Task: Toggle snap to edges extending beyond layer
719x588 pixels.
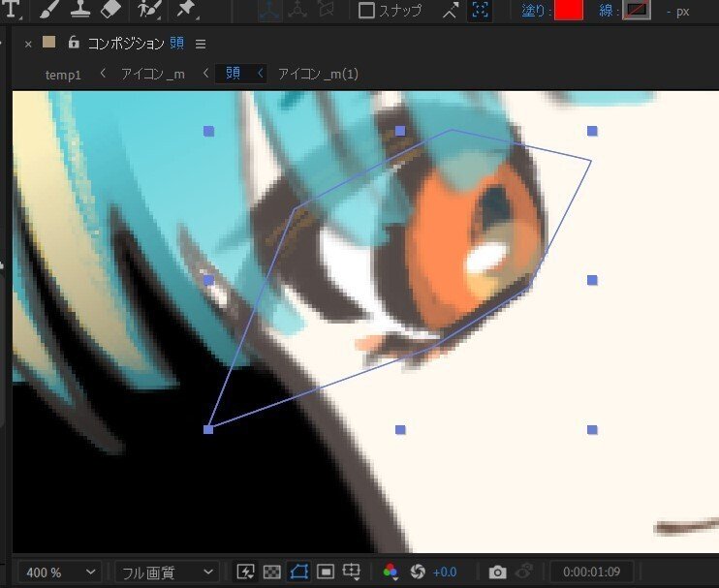Action: 452,10
